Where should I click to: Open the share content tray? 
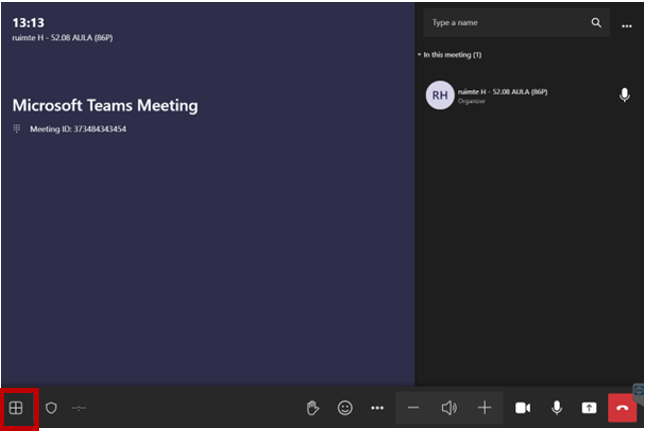point(589,408)
